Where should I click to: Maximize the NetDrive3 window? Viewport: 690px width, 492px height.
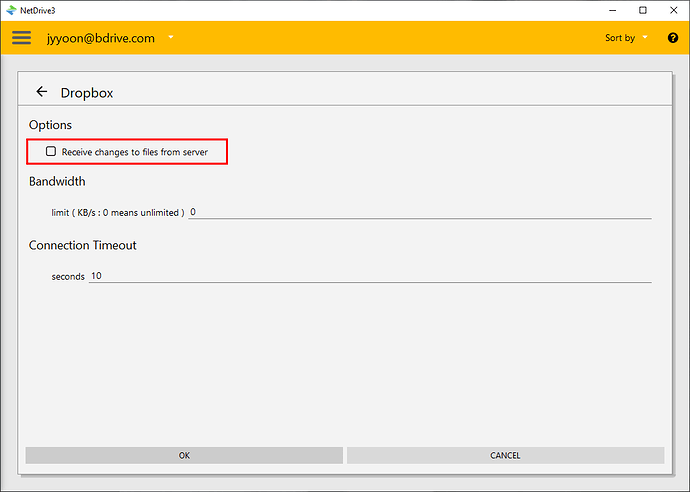click(x=643, y=10)
